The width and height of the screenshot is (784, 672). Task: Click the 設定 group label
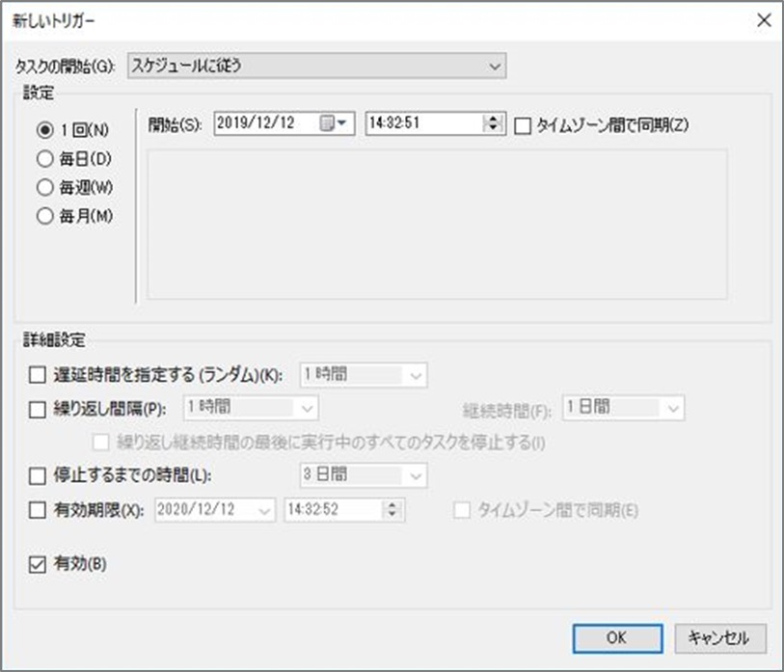39,93
